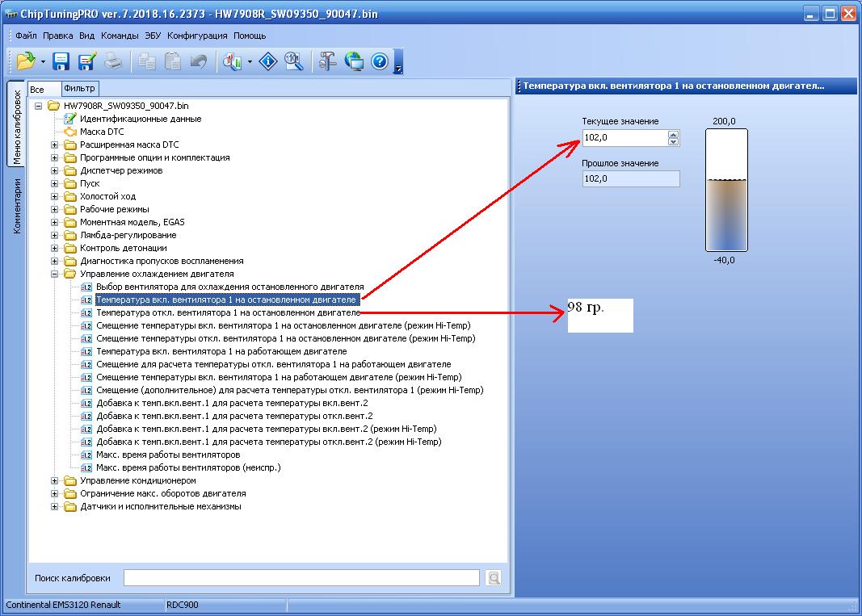
Task: Save the file with the floppy disk icon
Action: (61, 61)
